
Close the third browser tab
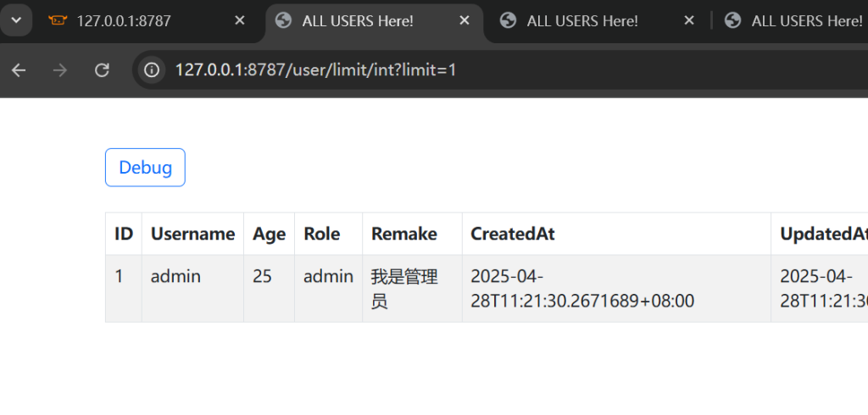[688, 21]
